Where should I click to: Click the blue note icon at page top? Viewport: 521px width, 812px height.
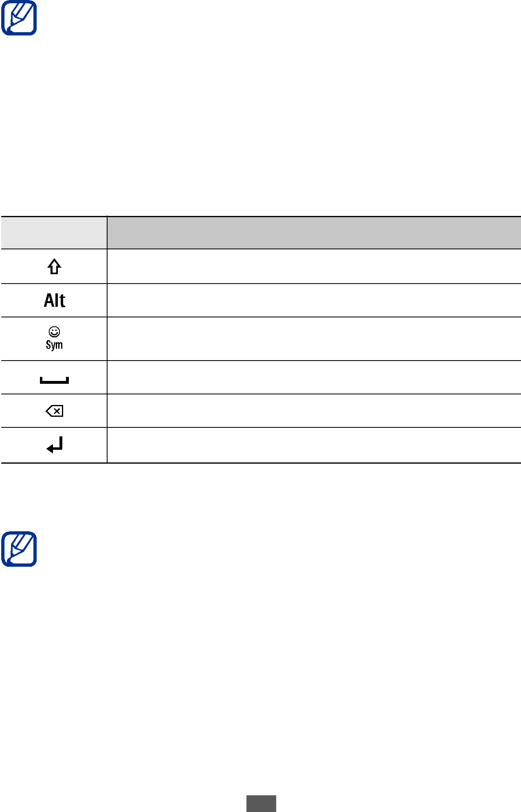(19, 18)
